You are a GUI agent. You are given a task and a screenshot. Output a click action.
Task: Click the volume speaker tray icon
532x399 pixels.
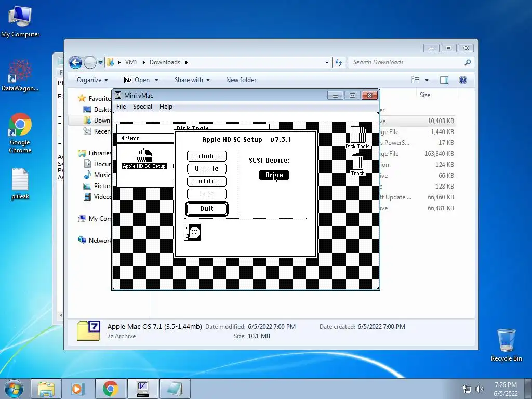point(479,389)
